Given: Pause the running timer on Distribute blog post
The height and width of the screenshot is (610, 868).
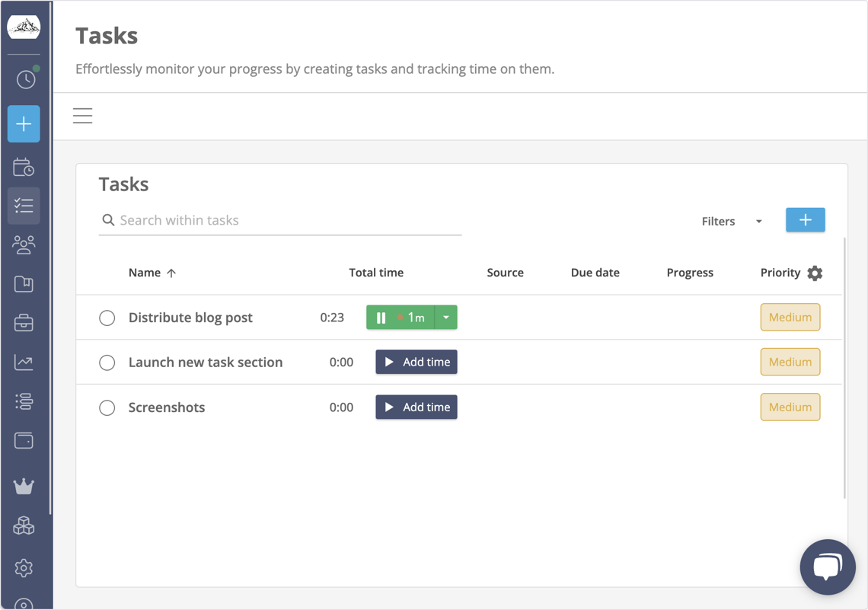Looking at the screenshot, I should [x=381, y=317].
